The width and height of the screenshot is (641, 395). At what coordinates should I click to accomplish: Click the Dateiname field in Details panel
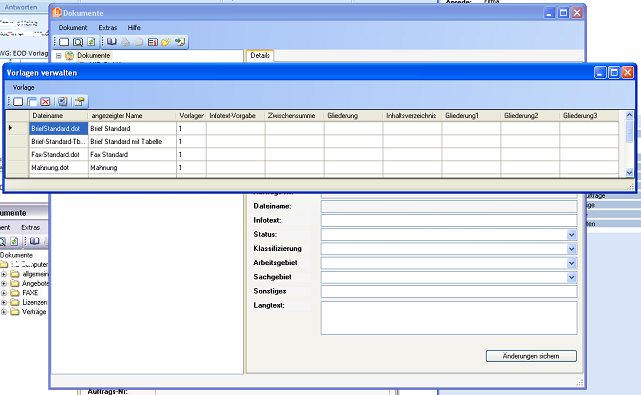point(449,206)
